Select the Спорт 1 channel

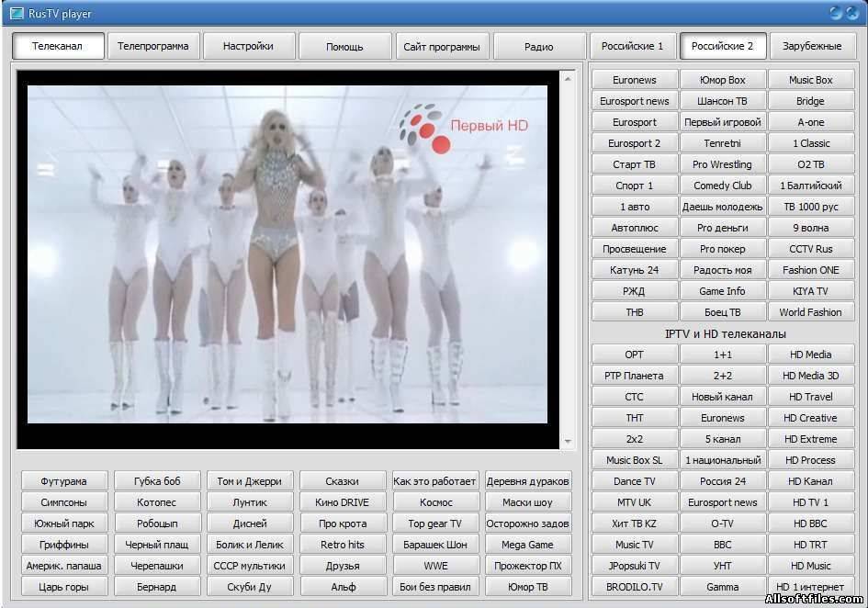tap(635, 185)
